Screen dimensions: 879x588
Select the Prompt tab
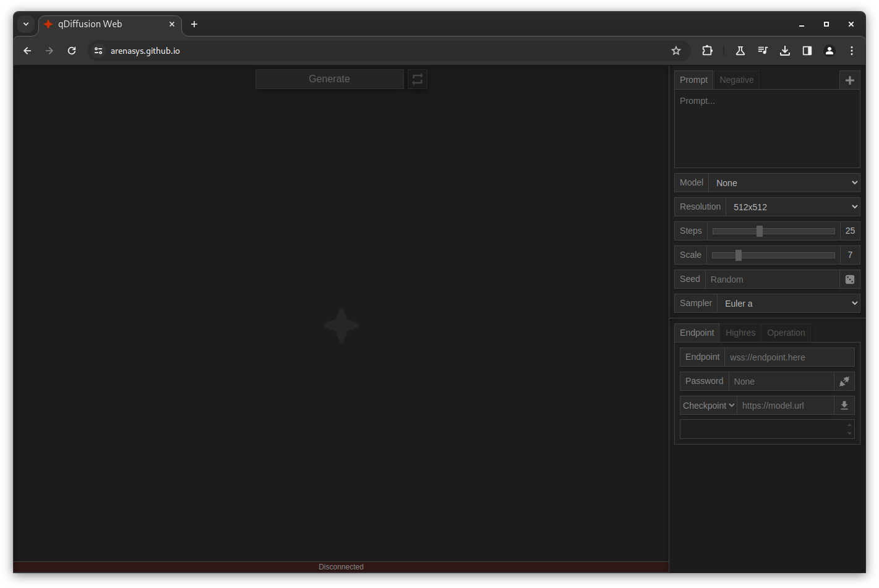coord(693,80)
